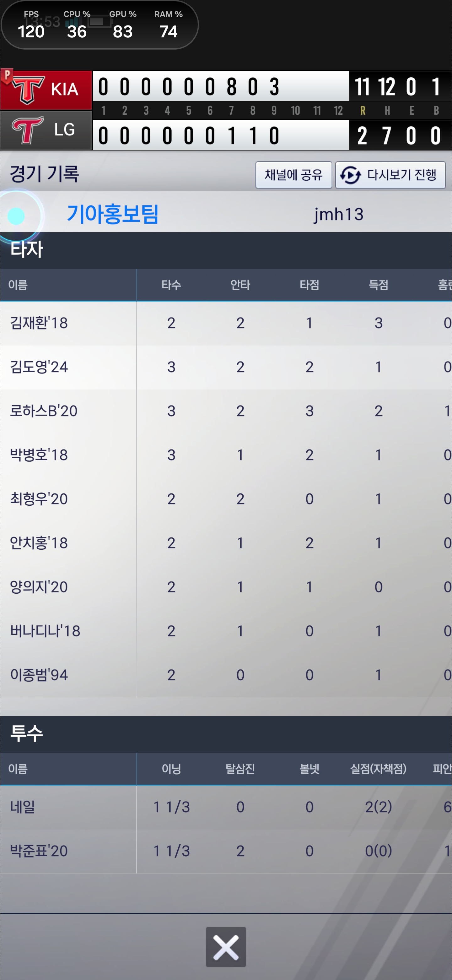
Task: Tap the red P badge icon
Action: tap(7, 76)
